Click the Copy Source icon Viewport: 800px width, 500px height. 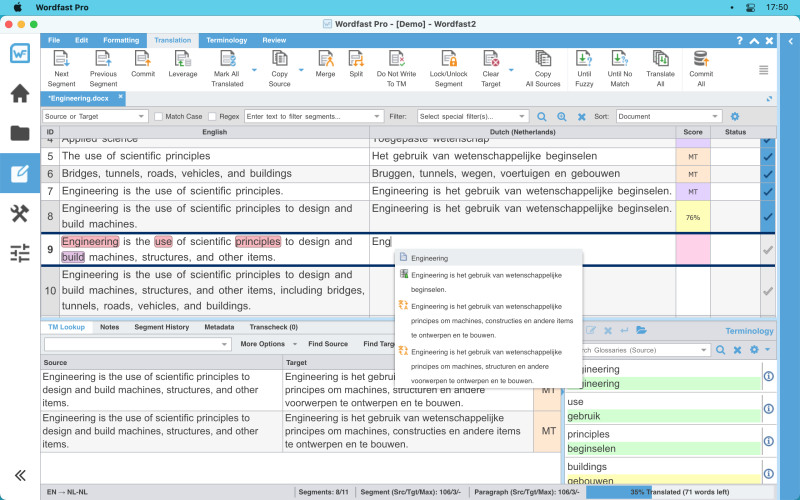tap(279, 59)
